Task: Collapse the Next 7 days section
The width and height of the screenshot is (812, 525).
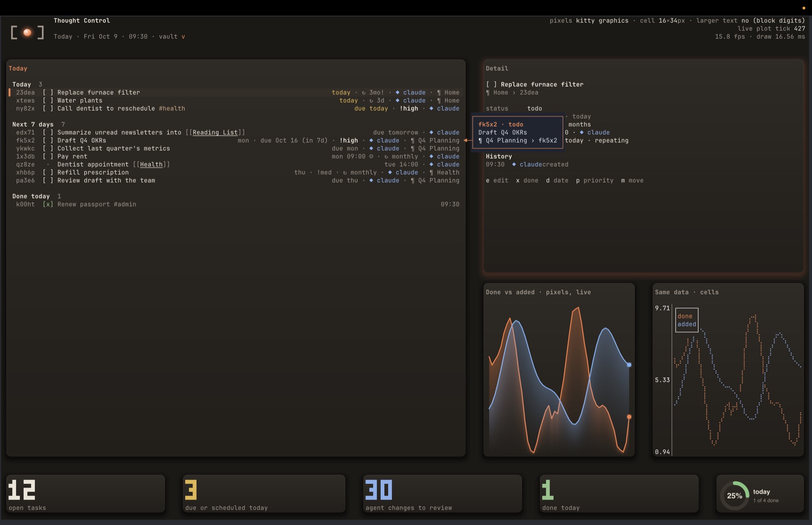Action: [x=33, y=124]
